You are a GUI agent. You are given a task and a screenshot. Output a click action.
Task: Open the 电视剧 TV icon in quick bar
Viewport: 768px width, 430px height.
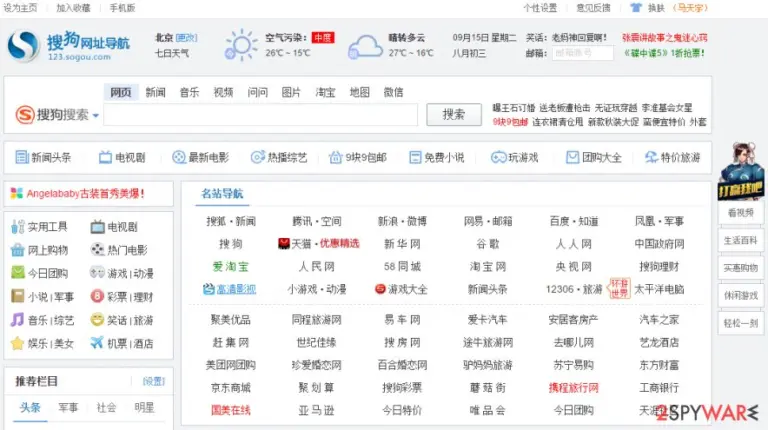[105, 157]
